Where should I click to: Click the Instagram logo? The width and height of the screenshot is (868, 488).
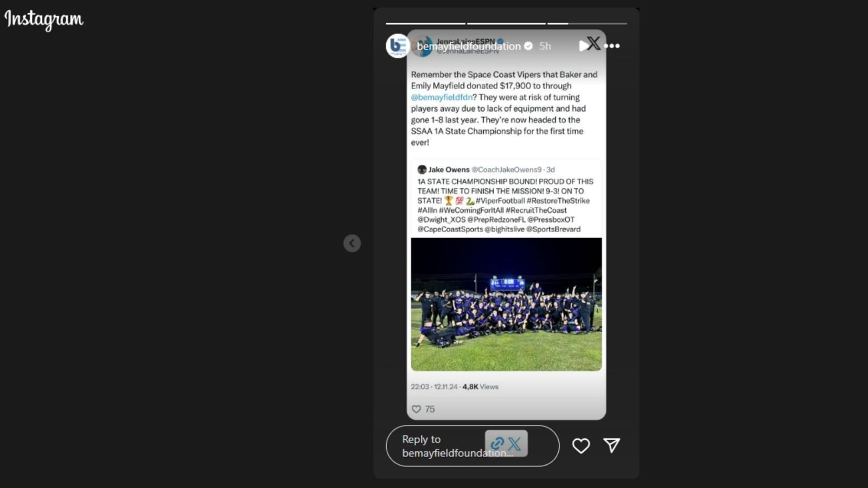click(x=44, y=20)
